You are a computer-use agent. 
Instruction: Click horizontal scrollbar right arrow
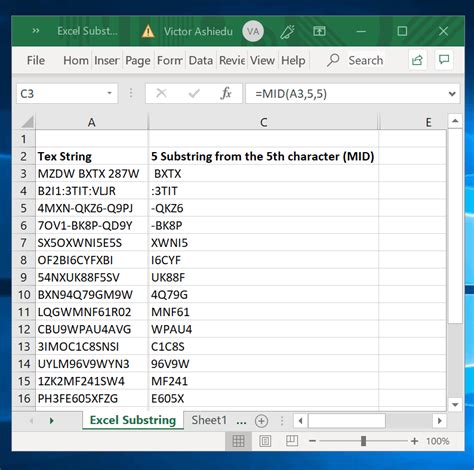pos(440,421)
